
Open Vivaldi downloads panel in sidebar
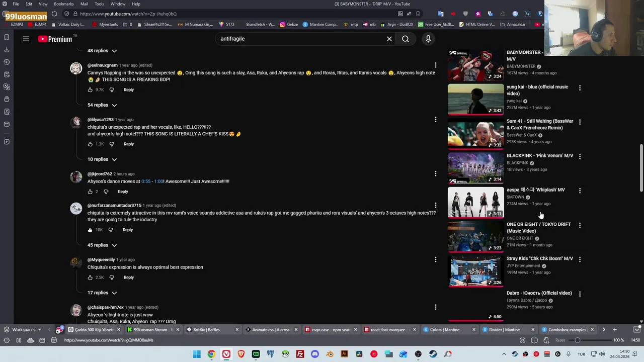pos(7,50)
